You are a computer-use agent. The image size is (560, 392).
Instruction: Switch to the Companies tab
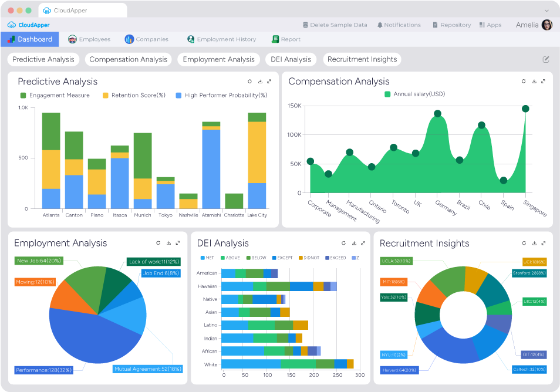(x=147, y=39)
